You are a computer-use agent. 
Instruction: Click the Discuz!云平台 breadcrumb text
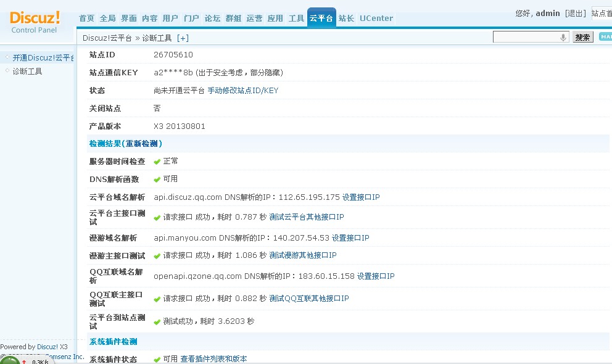pyautogui.click(x=107, y=38)
